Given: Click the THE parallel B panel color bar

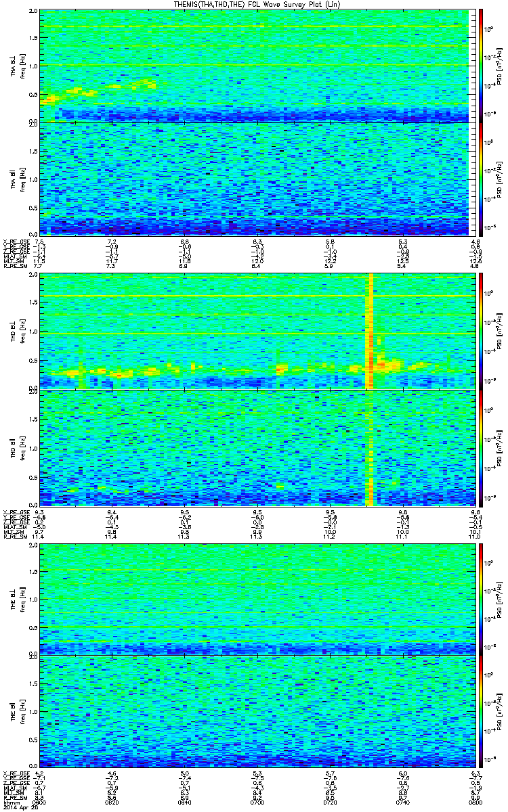Looking at the screenshot, I should (481, 713).
